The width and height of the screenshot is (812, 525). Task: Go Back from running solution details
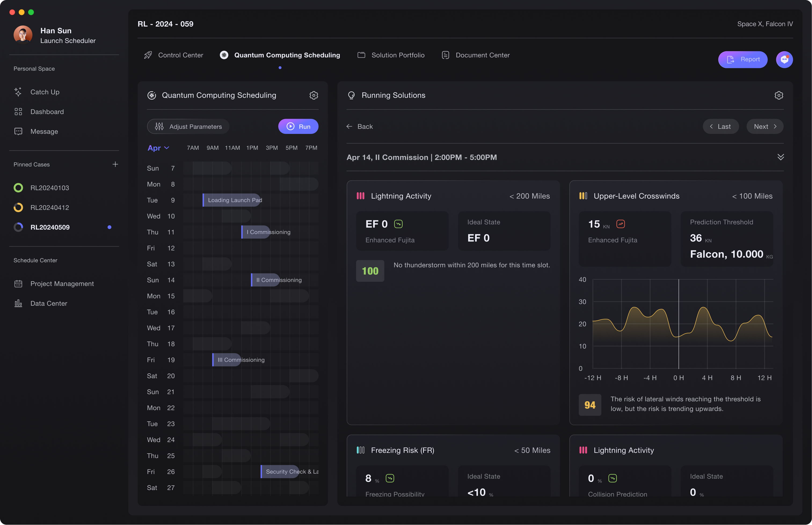click(360, 126)
